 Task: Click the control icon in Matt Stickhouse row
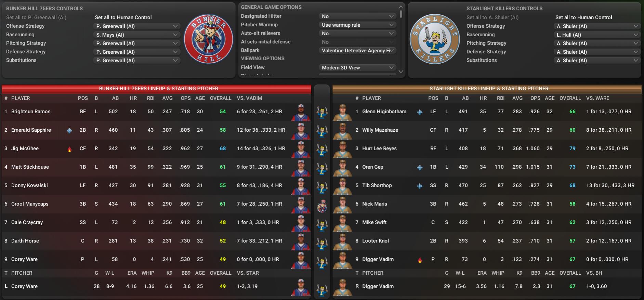click(x=321, y=167)
